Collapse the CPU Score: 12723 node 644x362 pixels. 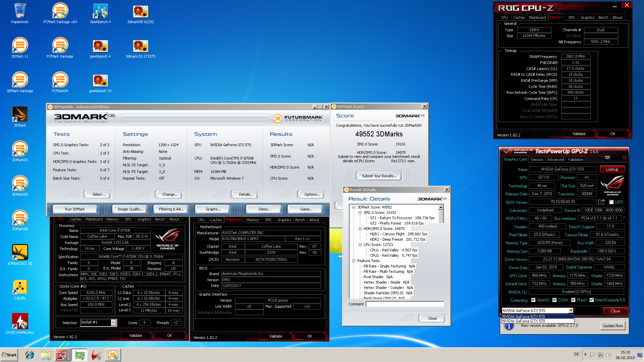[360, 245]
